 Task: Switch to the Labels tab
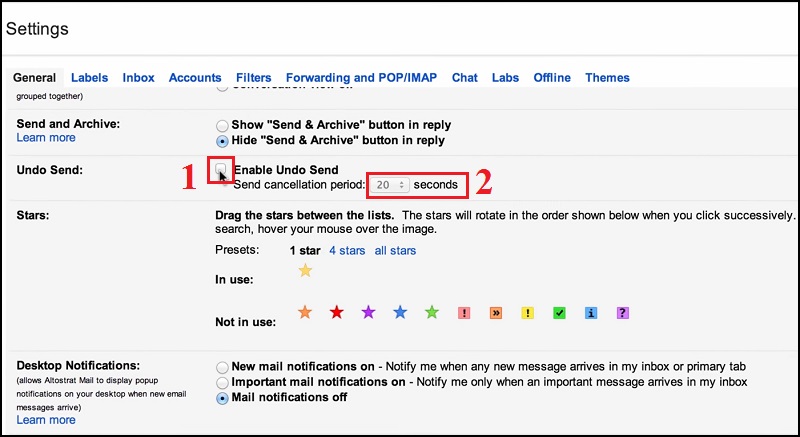tap(89, 78)
